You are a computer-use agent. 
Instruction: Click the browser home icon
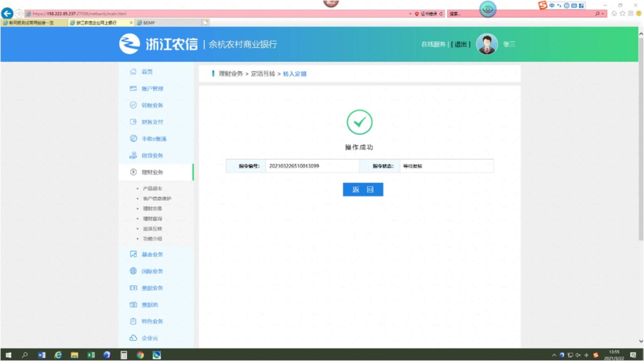[614, 14]
